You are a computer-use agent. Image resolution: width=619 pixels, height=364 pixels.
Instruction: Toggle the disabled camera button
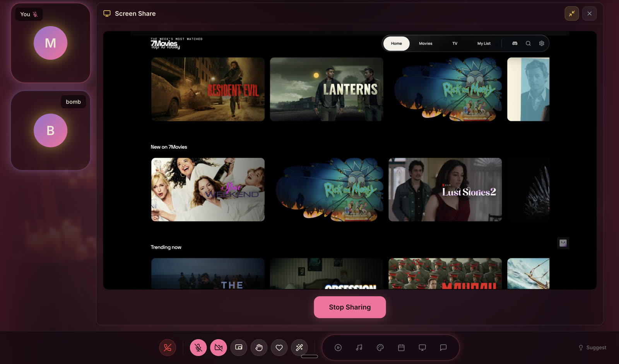[219, 347]
